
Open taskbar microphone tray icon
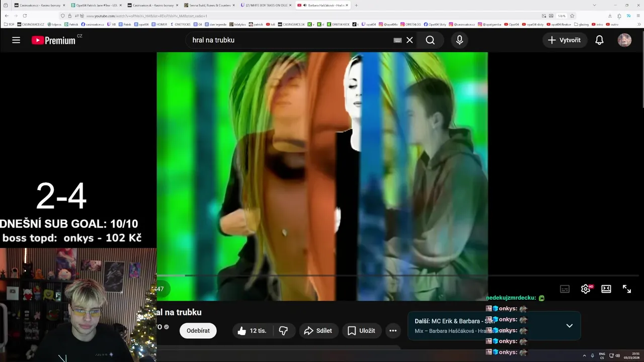(x=592, y=355)
